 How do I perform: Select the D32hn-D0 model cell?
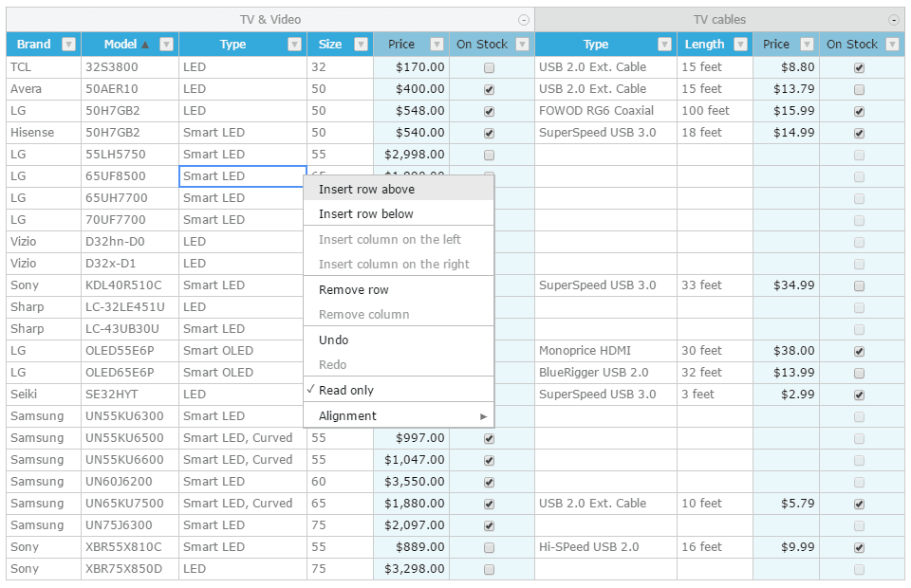(130, 242)
